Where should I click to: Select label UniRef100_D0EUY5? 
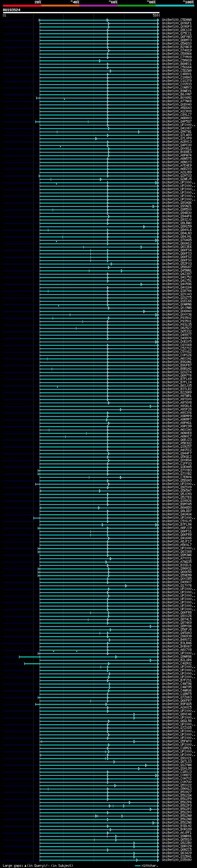[x=177, y=342]
